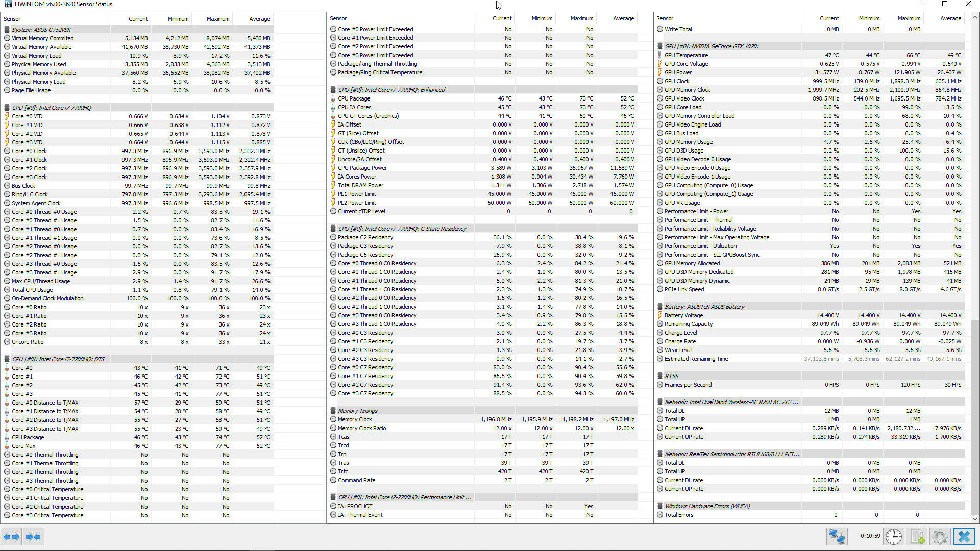980x551 pixels.
Task: Open sensor settings gear icon
Action: pyautogui.click(x=940, y=537)
